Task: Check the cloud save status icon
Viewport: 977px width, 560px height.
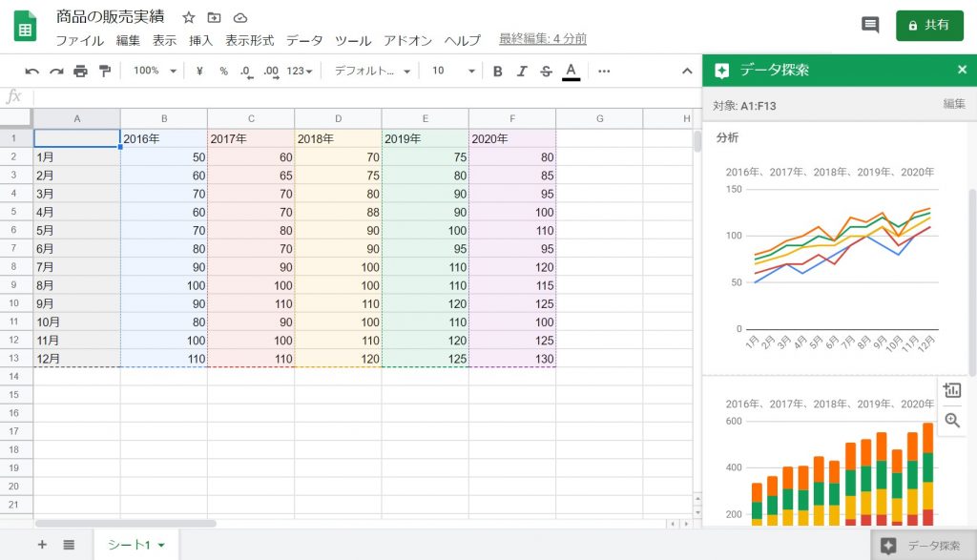Action: 239,18
